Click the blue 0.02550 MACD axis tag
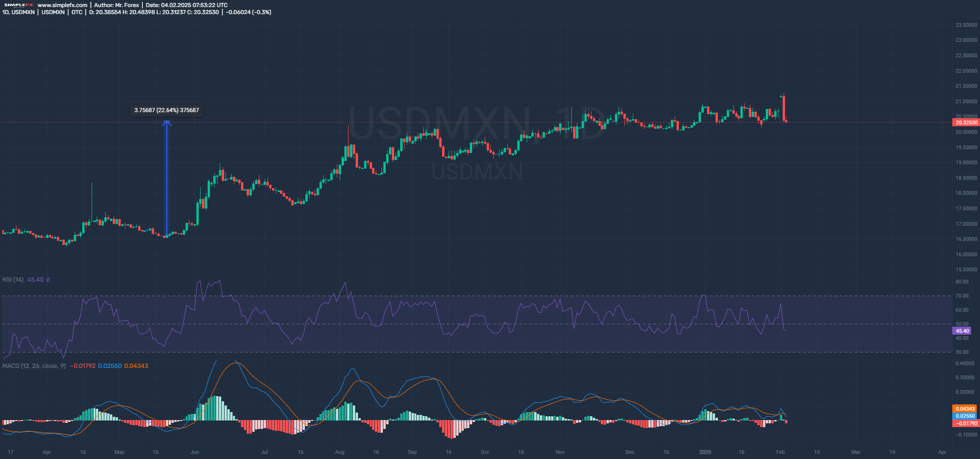 point(965,416)
